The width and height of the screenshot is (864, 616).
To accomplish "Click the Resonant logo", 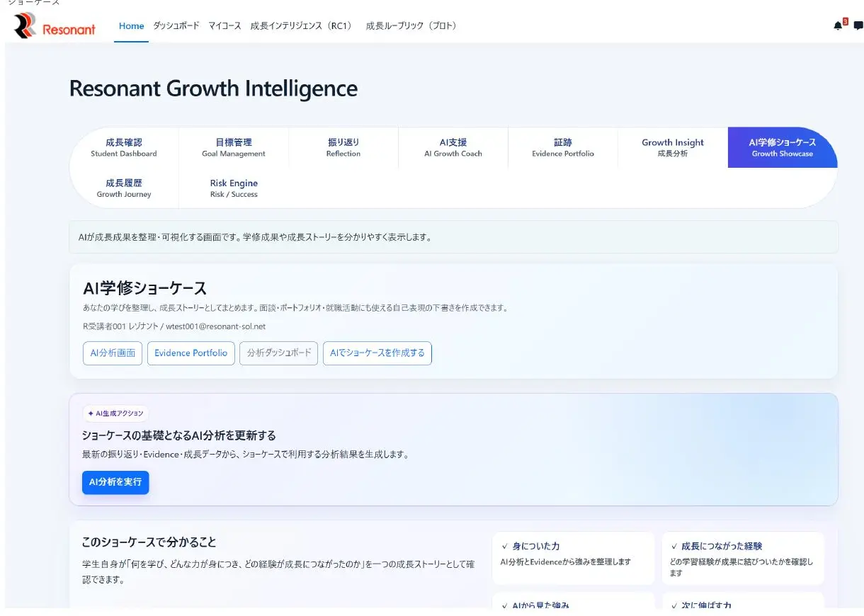I will click(55, 27).
